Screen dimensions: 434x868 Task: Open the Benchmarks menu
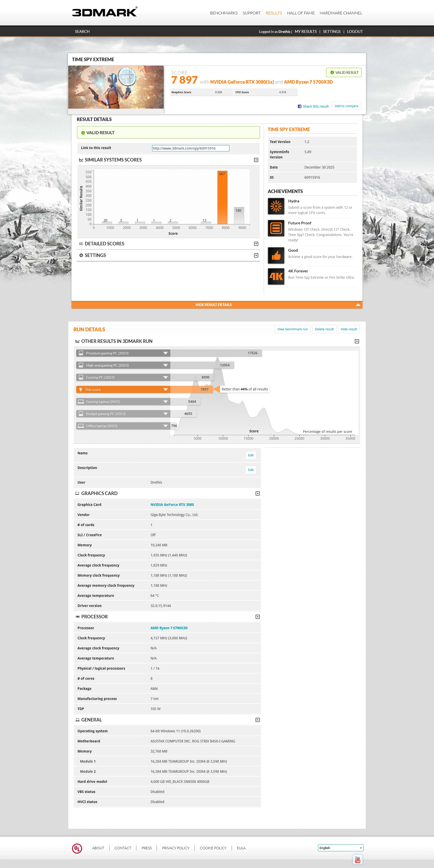click(x=224, y=13)
